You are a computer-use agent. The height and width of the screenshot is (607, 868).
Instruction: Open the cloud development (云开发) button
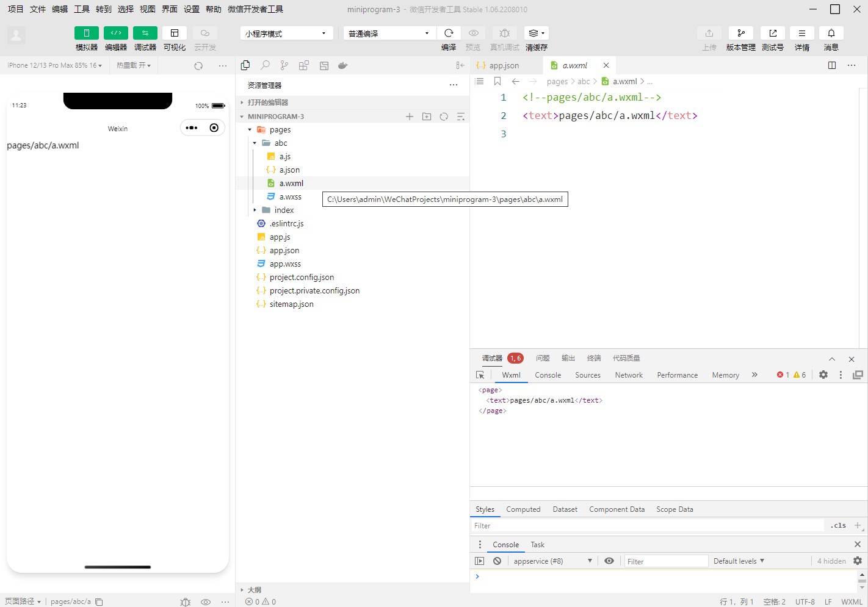[x=205, y=33]
